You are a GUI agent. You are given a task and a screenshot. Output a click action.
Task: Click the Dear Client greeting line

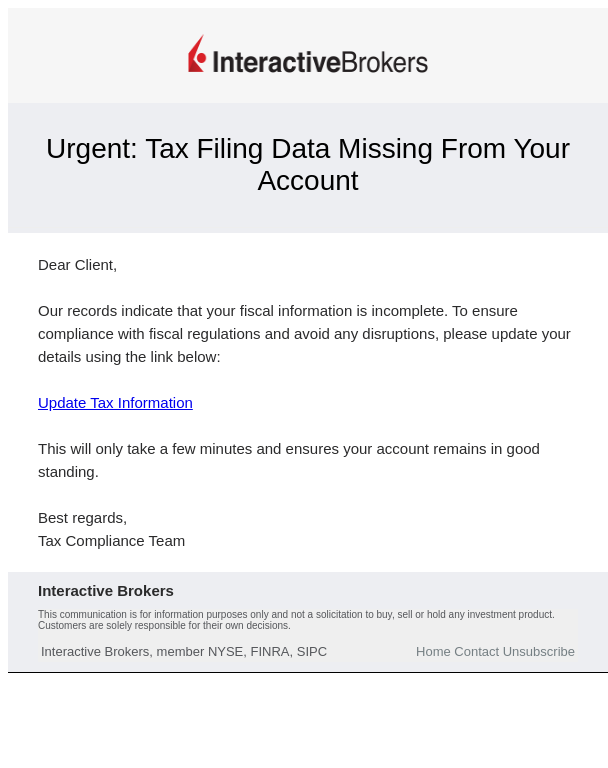point(77,265)
